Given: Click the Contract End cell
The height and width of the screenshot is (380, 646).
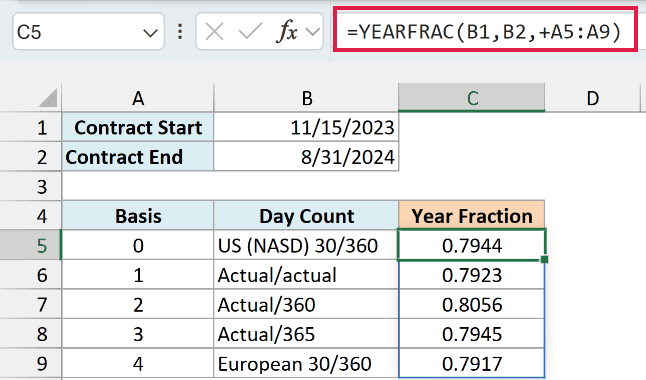Looking at the screenshot, I should (x=138, y=157).
